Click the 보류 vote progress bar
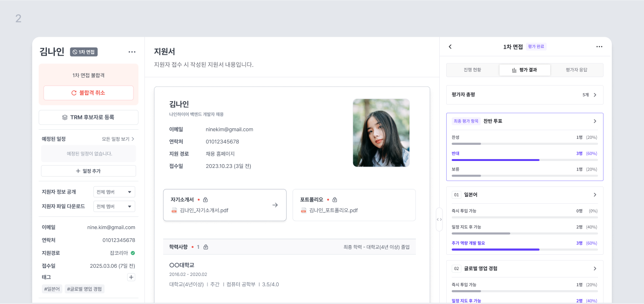The height and width of the screenshot is (304, 644). tap(524, 176)
